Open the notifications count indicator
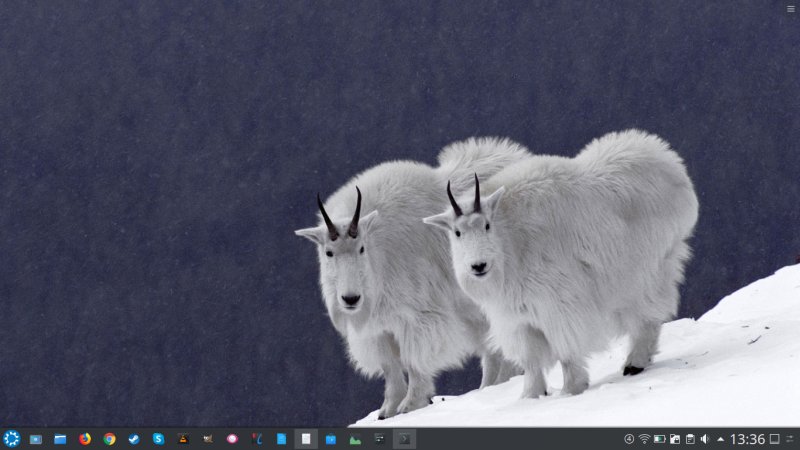This screenshot has height=450, width=800. 629,439
